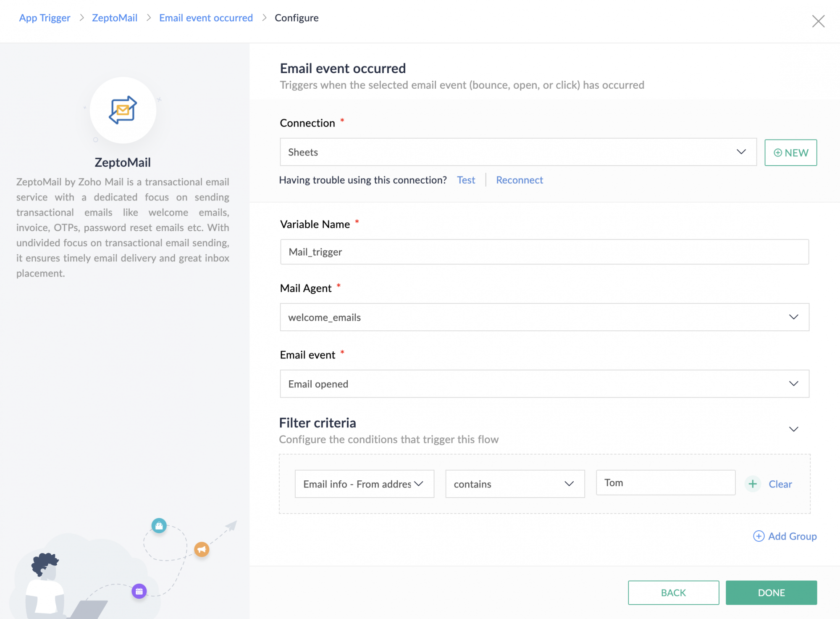Expand the Mail Agent welcome_emails dropdown
Screen dimensions: 840x619
point(544,317)
